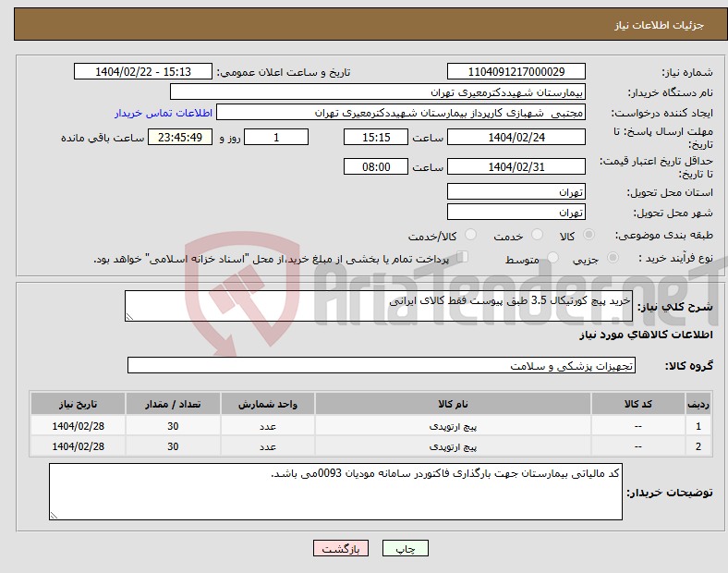Click the resize grip of buyer notes textarea

tap(54, 516)
